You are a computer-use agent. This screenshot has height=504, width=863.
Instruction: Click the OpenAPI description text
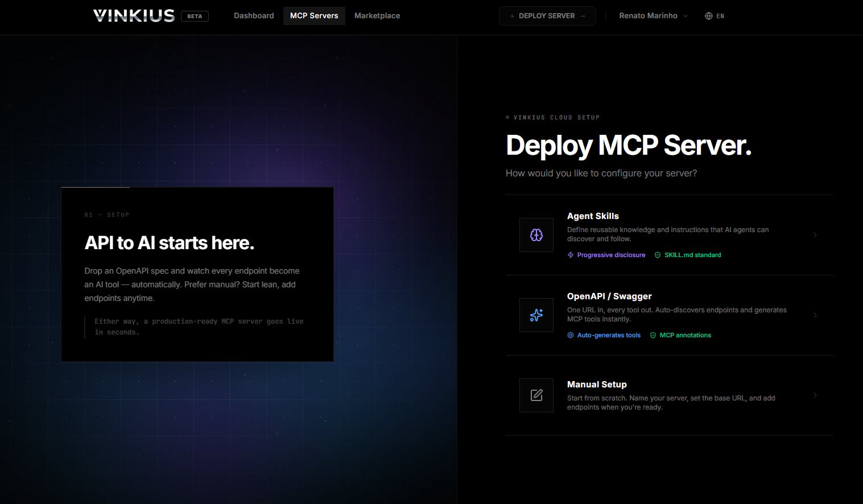(x=677, y=315)
